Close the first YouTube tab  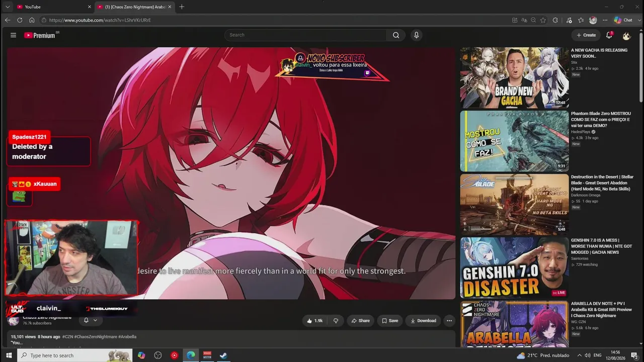click(x=90, y=7)
